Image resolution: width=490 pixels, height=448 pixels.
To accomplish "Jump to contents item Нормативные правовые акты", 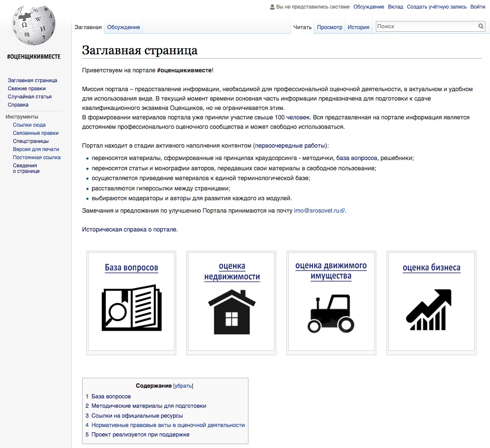I will (168, 425).
